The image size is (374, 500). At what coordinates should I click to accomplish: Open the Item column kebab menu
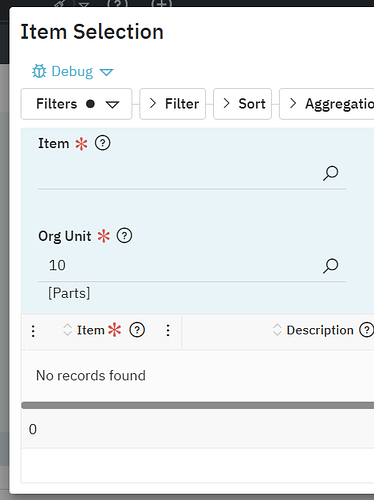(168, 330)
